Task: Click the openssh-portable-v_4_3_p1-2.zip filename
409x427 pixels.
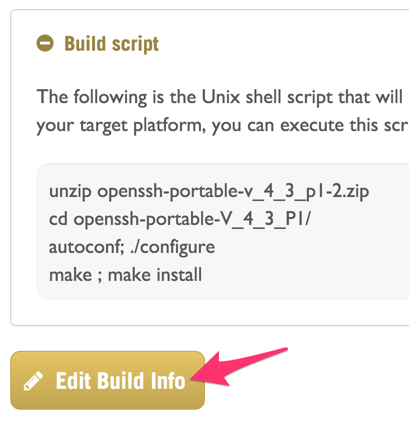Action: pos(233,192)
